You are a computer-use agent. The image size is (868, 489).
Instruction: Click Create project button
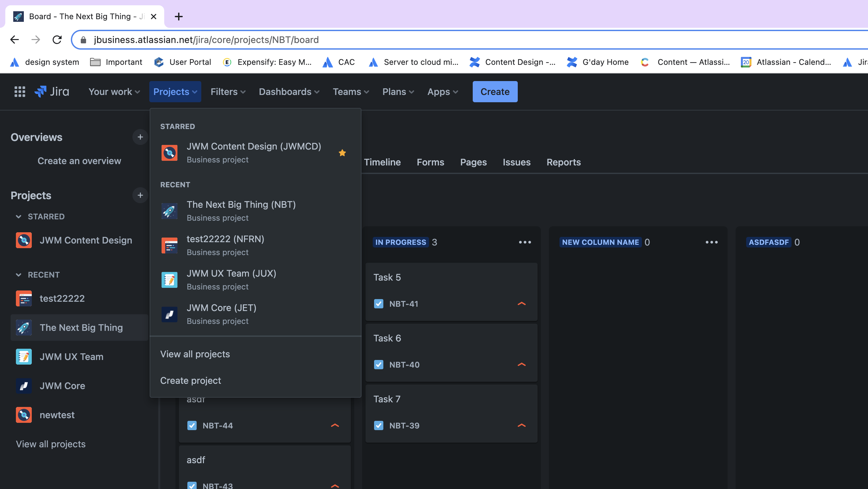[x=190, y=380]
